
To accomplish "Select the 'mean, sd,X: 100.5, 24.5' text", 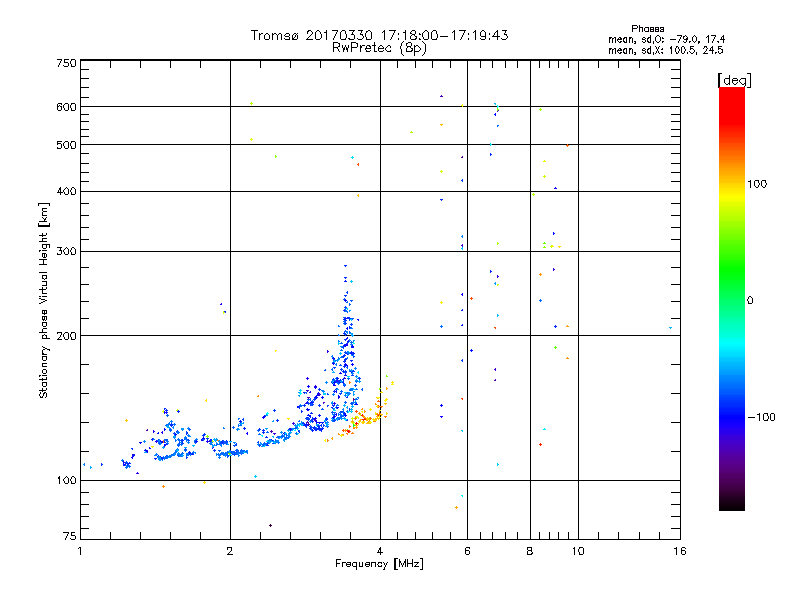I will click(665, 50).
